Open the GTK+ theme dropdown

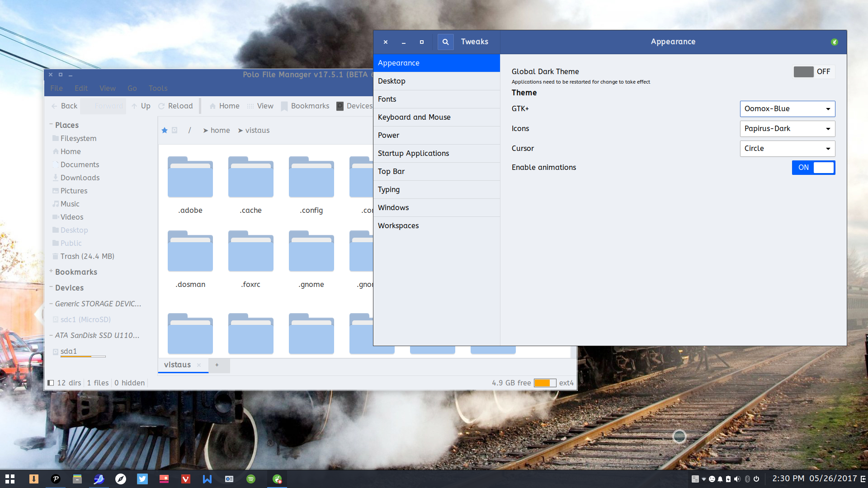787,109
